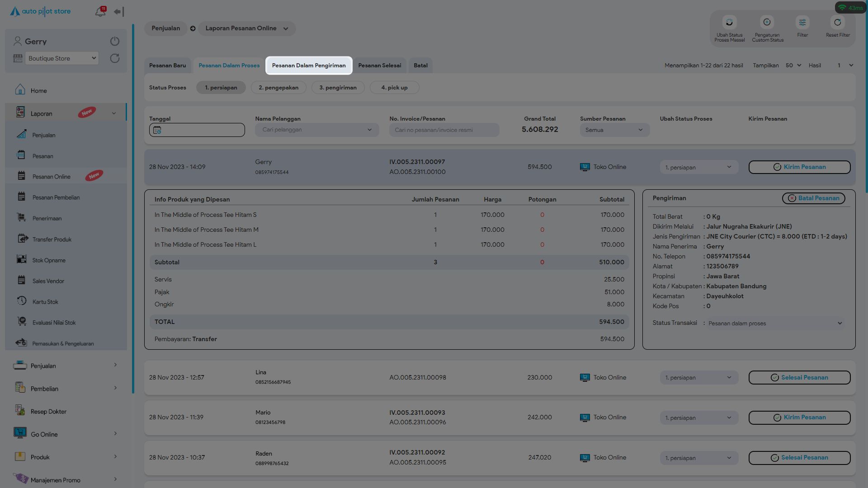Open the notifications bell icon
The height and width of the screenshot is (488, 868).
[x=100, y=12]
